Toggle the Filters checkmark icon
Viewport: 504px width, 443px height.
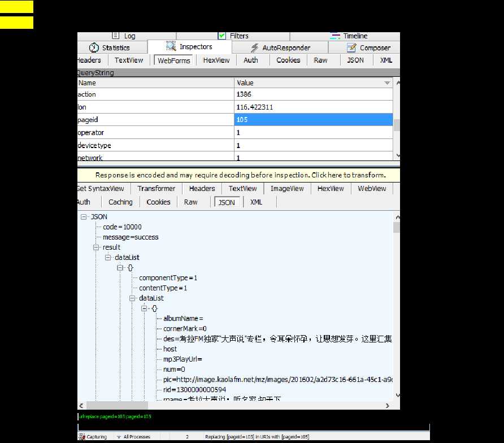(x=222, y=36)
